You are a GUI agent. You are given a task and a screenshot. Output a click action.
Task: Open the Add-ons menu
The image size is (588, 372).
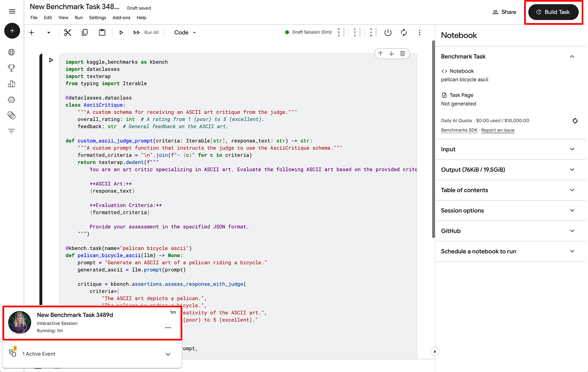point(121,18)
